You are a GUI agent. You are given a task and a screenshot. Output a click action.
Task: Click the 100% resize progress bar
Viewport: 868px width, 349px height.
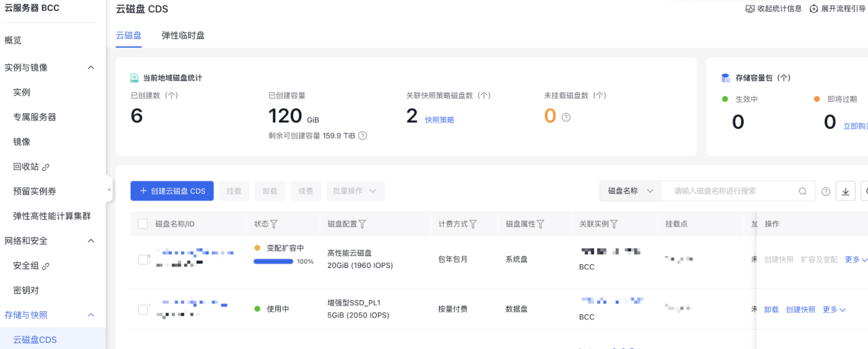(x=273, y=261)
